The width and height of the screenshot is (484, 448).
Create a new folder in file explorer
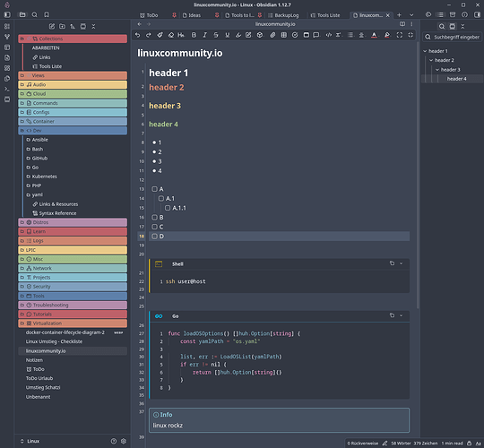[x=63, y=27]
